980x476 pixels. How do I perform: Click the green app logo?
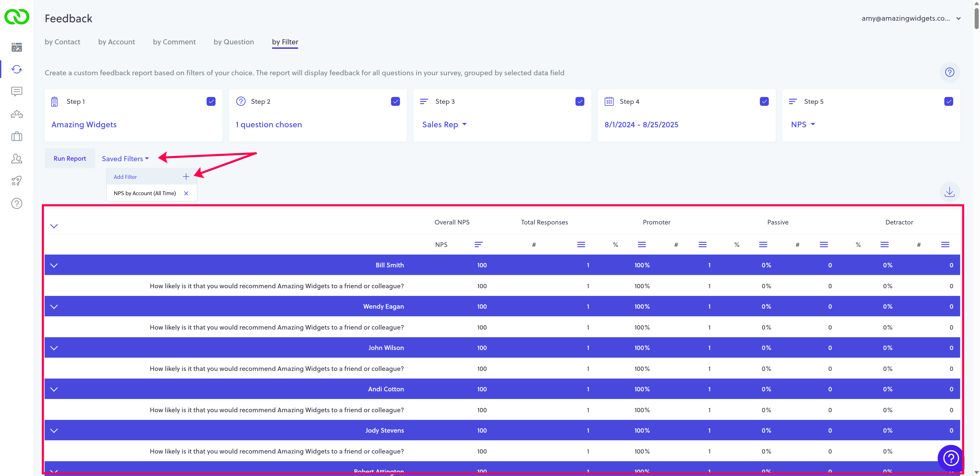point(17,17)
